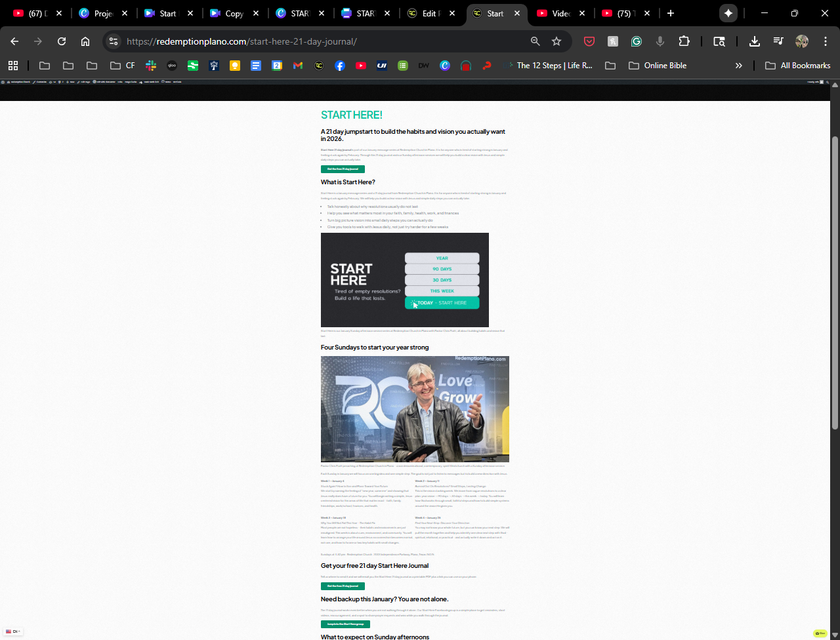Open the All Bookmarks folder
The image size is (840, 640).
(x=798, y=66)
